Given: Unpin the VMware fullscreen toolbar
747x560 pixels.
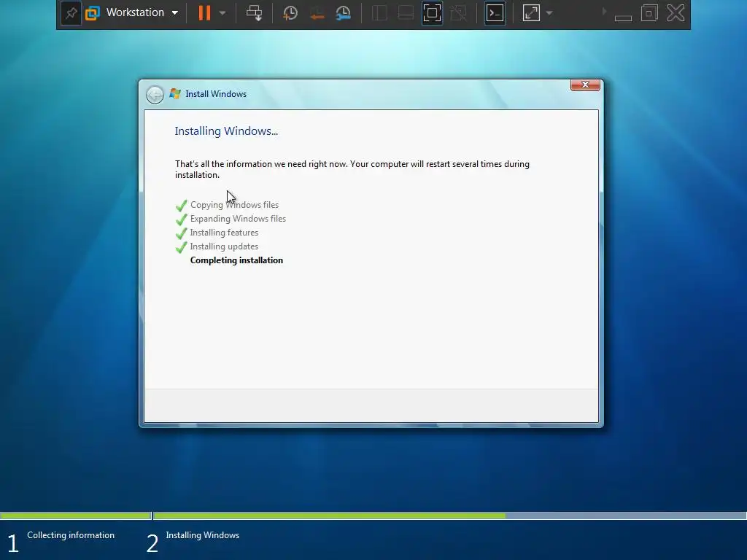Looking at the screenshot, I should [71, 13].
